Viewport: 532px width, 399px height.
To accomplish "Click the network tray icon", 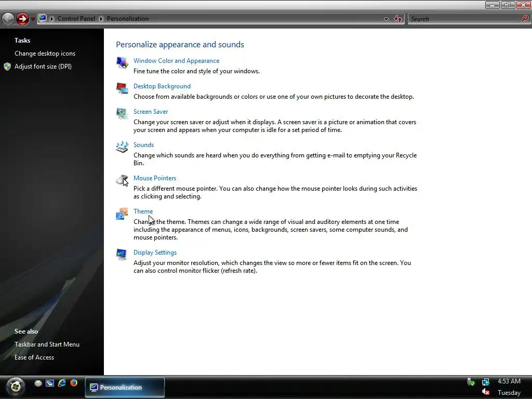I will pyautogui.click(x=486, y=382).
